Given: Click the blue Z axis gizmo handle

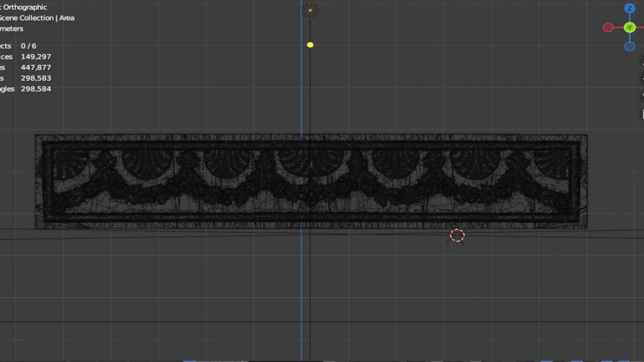Looking at the screenshot, I should point(630,8).
